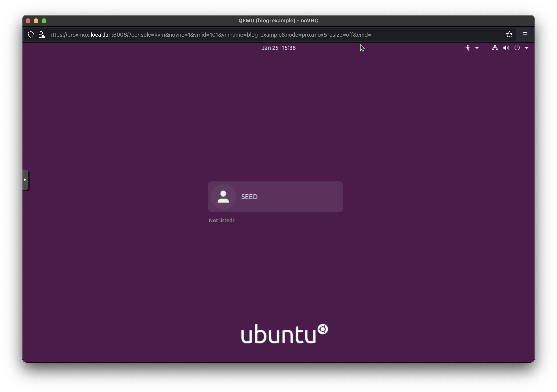
Task: Click the Ubuntu logo at bottom
Action: click(x=284, y=334)
